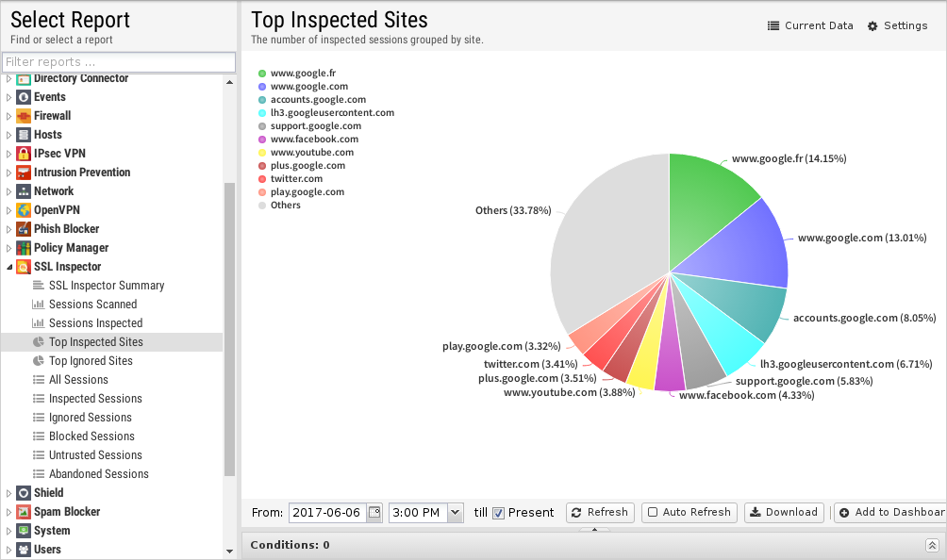
Task: Click summary icon beside SSL Inspector Summary
Action: 39,286
